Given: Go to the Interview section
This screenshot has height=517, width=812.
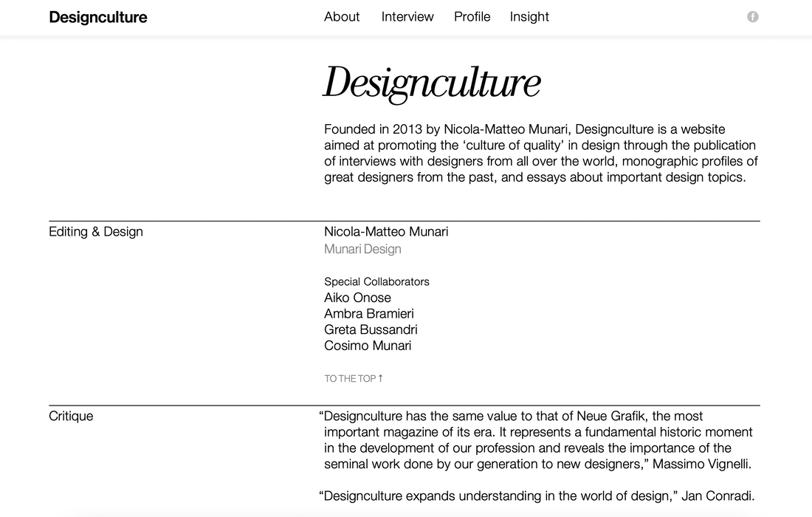Looking at the screenshot, I should coord(407,16).
